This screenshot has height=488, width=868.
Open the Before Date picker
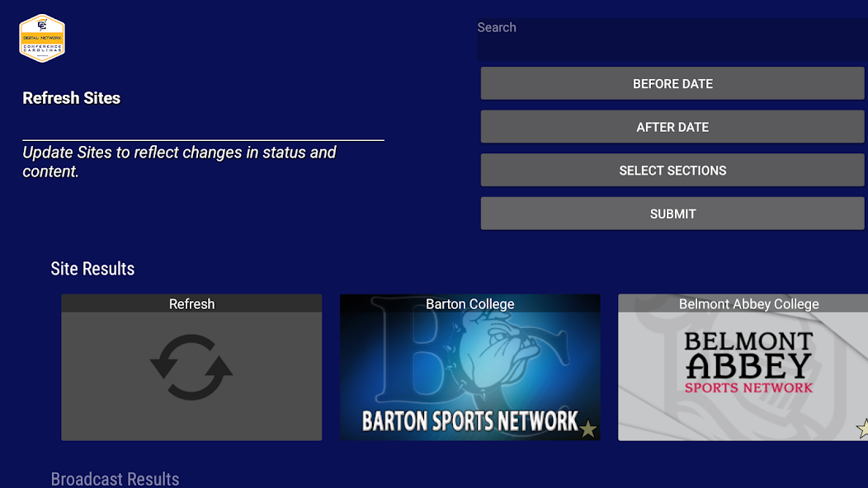672,84
